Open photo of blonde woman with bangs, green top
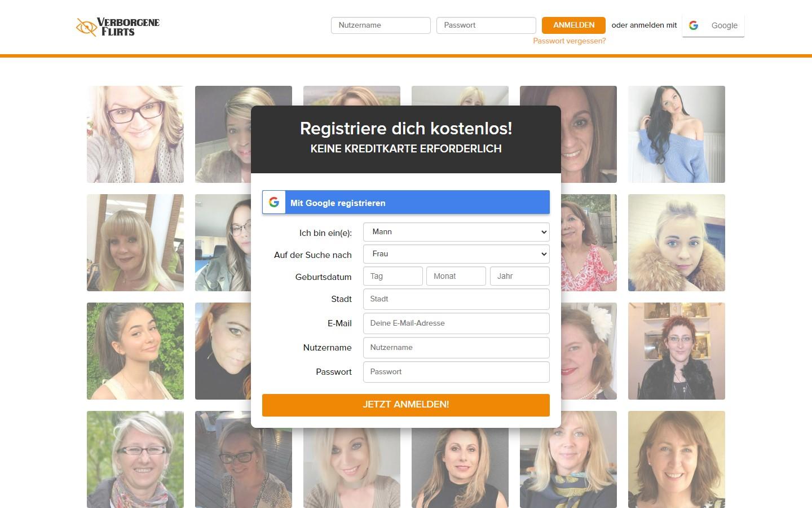The width and height of the screenshot is (812, 508). 135,243
